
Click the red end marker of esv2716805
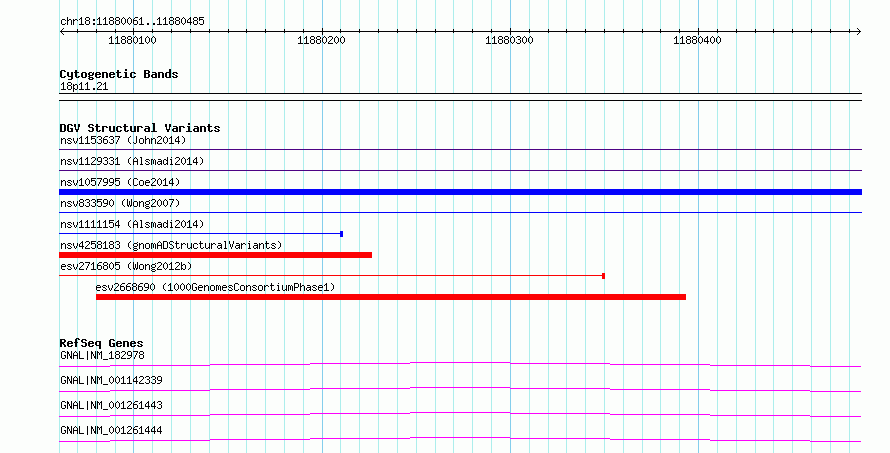[x=603, y=276]
